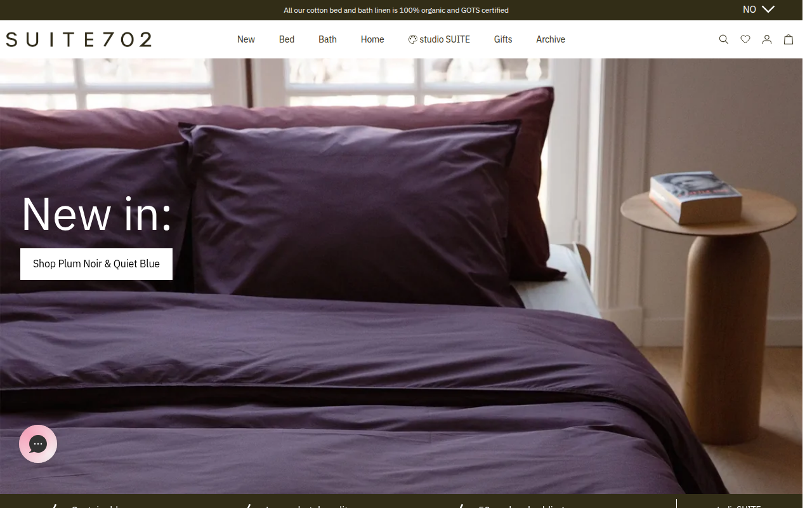Expand the NO country selector dropdown
Image resolution: width=812 pixels, height=508 pixels.
759,10
